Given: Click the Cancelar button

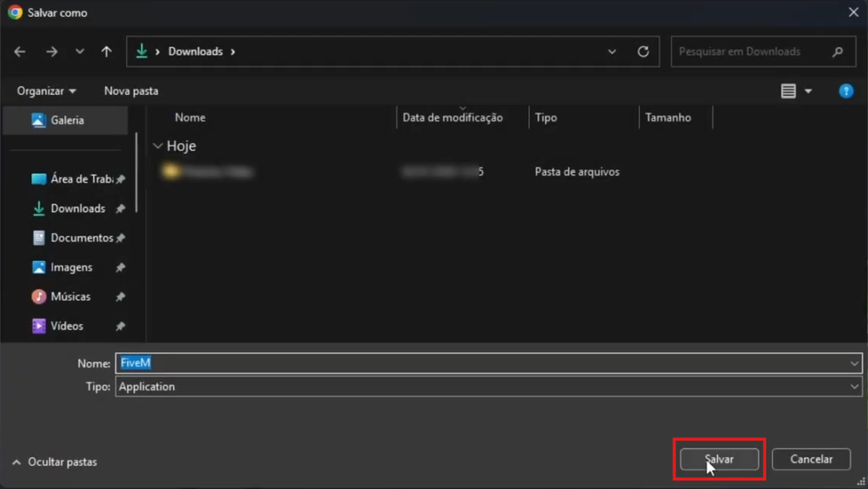Looking at the screenshot, I should coord(810,459).
